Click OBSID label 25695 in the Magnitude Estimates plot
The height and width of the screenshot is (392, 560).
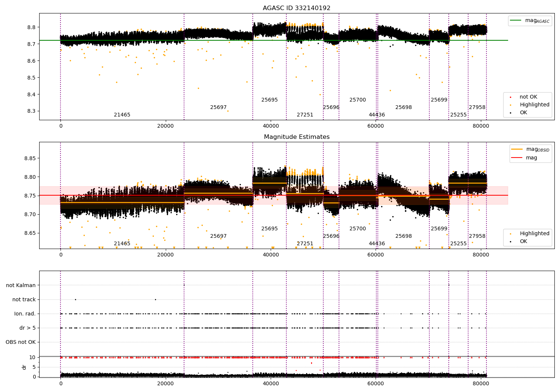pos(270,229)
